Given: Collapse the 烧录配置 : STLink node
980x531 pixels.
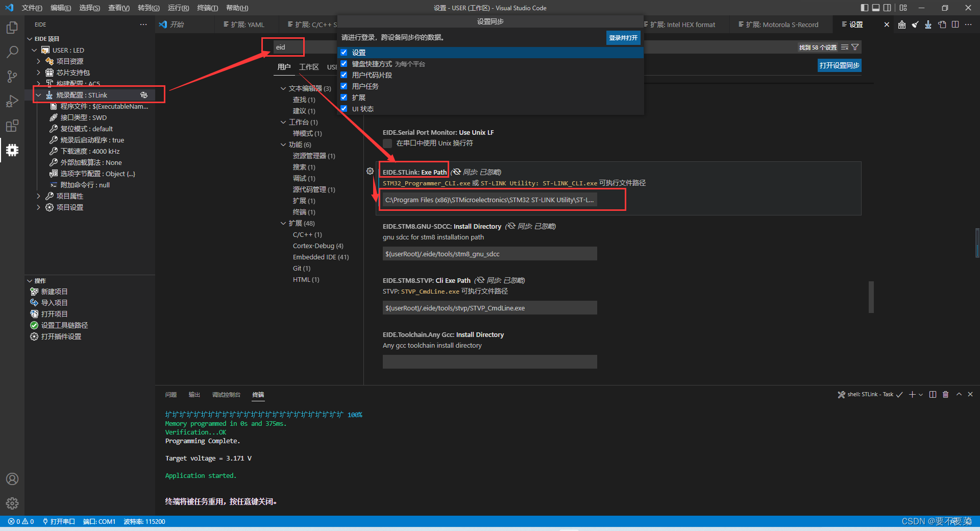Looking at the screenshot, I should 38,95.
